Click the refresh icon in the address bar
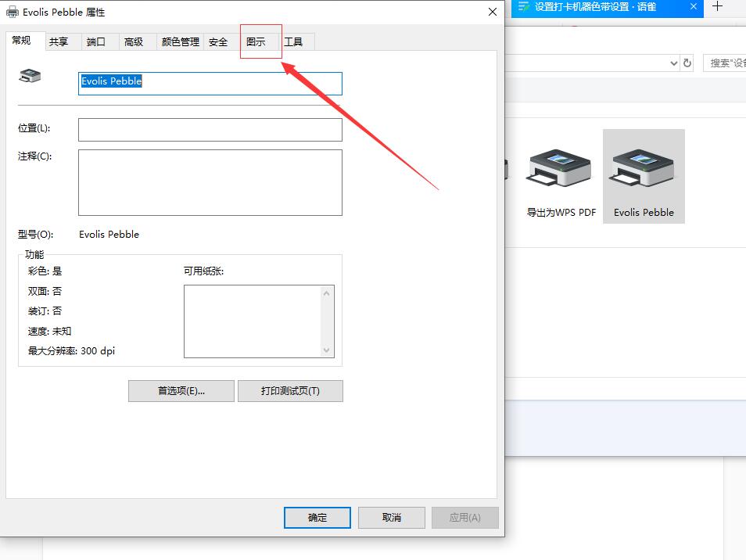This screenshot has width=746, height=560. click(687, 63)
